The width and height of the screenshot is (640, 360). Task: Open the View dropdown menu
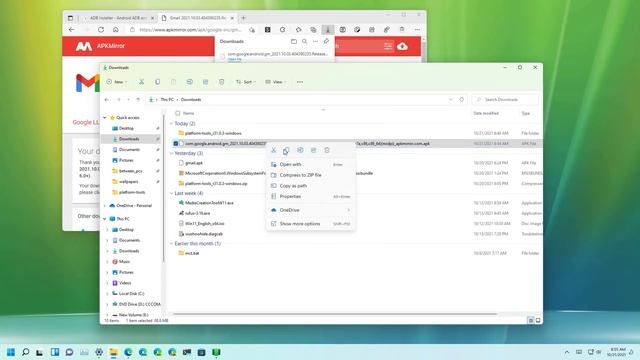click(x=275, y=82)
